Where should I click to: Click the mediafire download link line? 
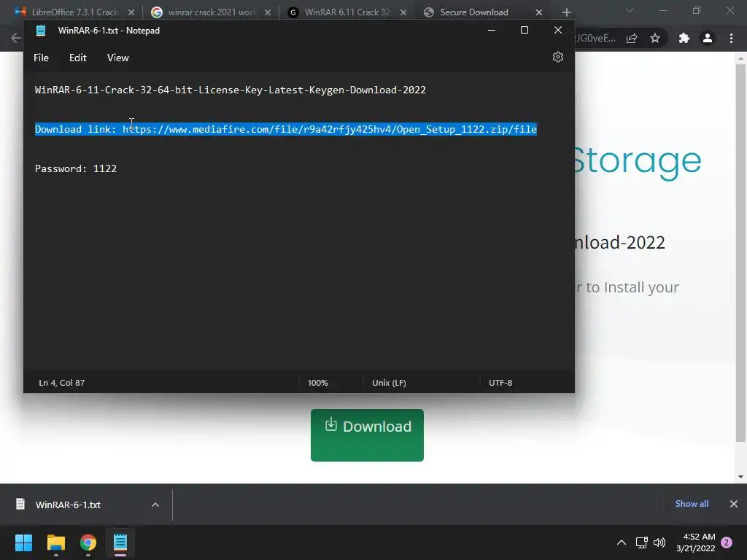[286, 129]
